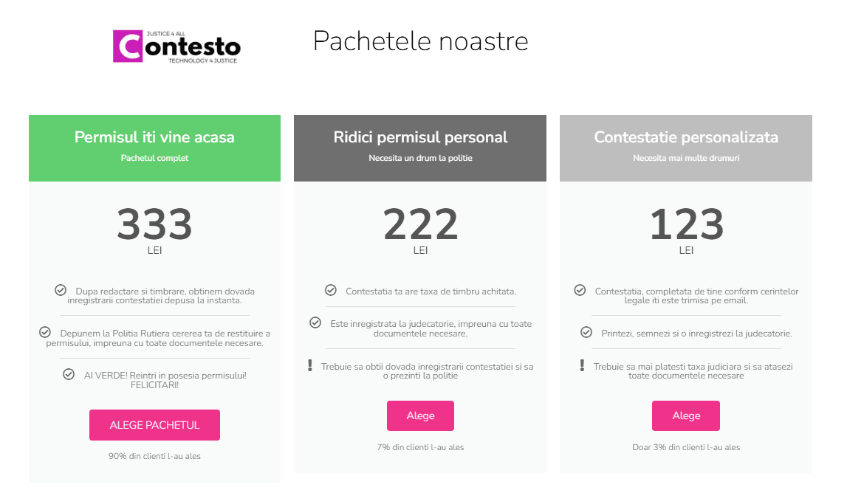Select the 'Permisul iti vine acasa' header
Viewport: 864px width, 504px height.
coord(154,137)
